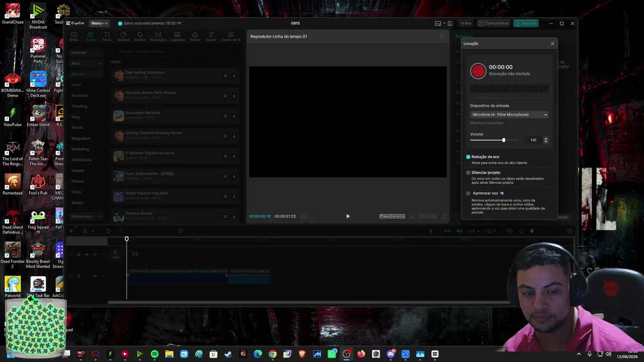Viewport: 644px width, 362px height.
Task: Select the Reggaeton music category
Action: point(80,138)
